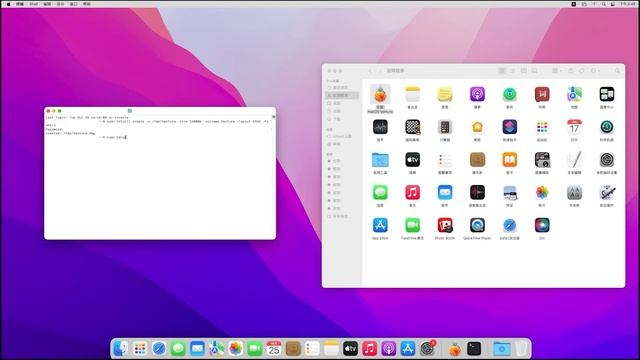The width and height of the screenshot is (640, 360).
Task: Open the Finder group-by dropdown
Action: [557, 71]
